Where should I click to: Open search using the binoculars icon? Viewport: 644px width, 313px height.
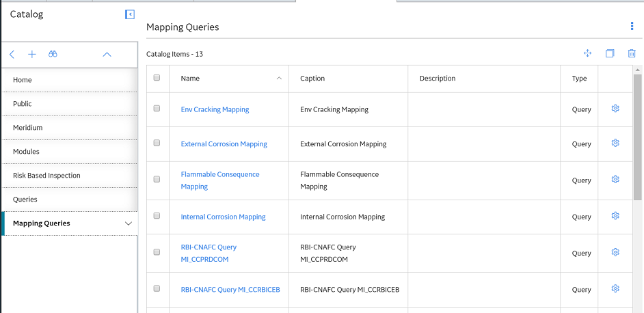pyautogui.click(x=53, y=54)
